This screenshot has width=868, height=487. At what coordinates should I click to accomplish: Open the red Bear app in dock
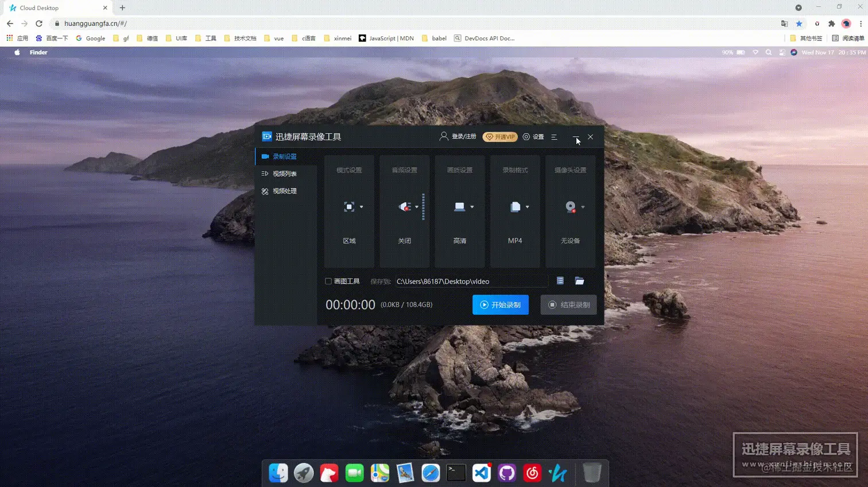click(329, 473)
